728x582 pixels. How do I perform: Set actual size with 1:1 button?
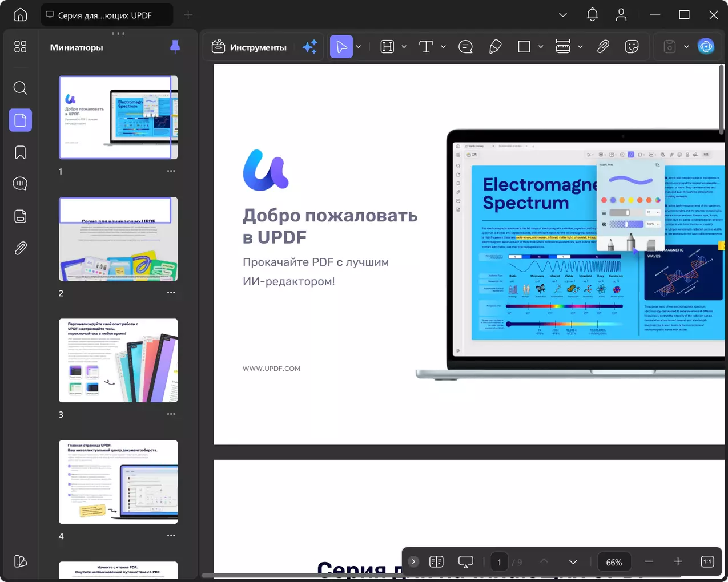[x=707, y=562]
